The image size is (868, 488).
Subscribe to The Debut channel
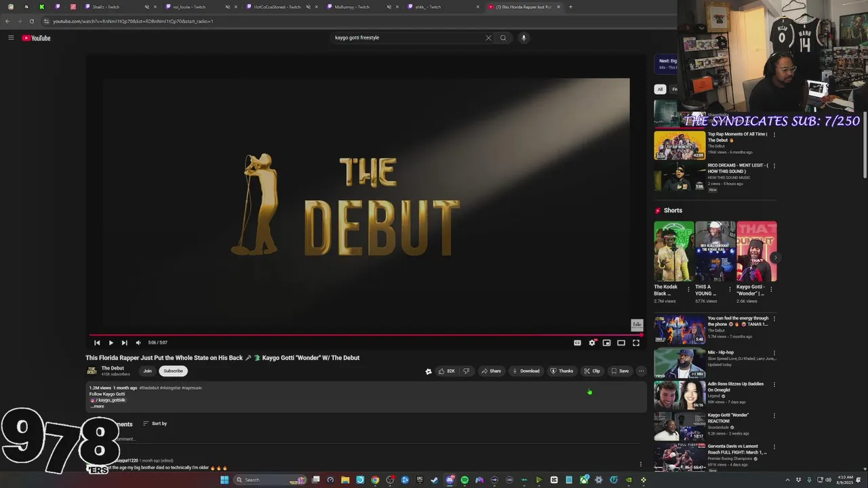click(173, 371)
